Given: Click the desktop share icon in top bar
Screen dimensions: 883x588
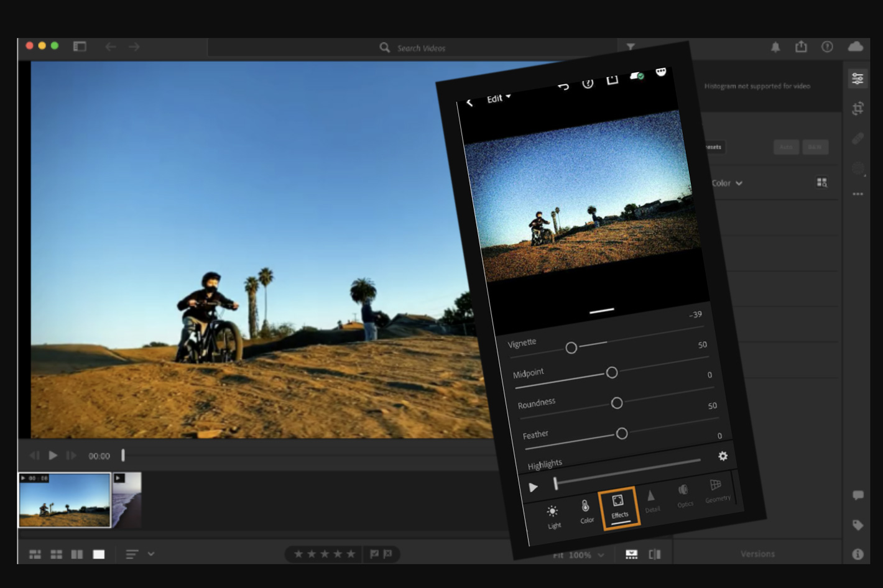Looking at the screenshot, I should point(801,47).
